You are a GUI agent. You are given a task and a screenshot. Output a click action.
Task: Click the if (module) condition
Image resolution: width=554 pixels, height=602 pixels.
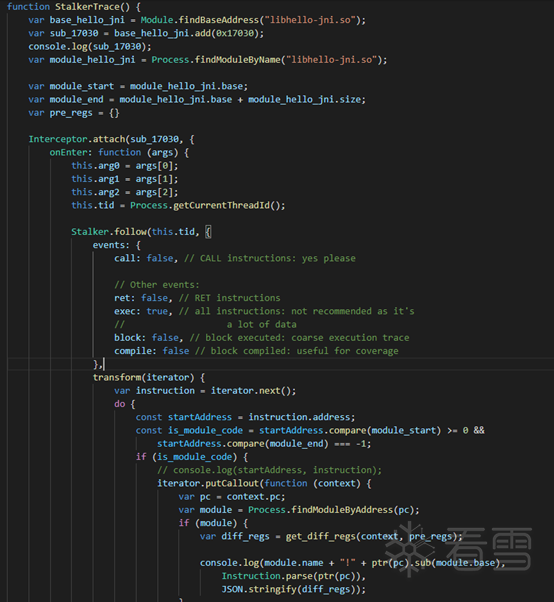point(213,523)
